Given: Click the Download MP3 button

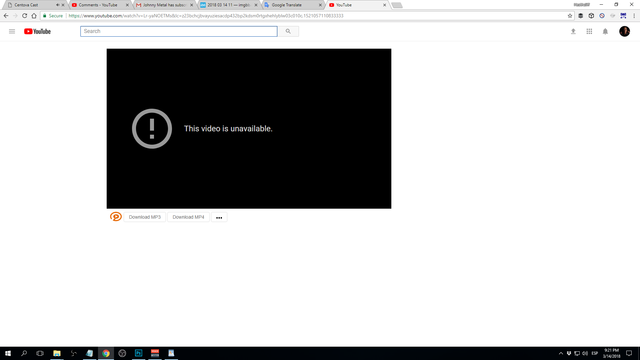Looking at the screenshot, I should (x=145, y=217).
